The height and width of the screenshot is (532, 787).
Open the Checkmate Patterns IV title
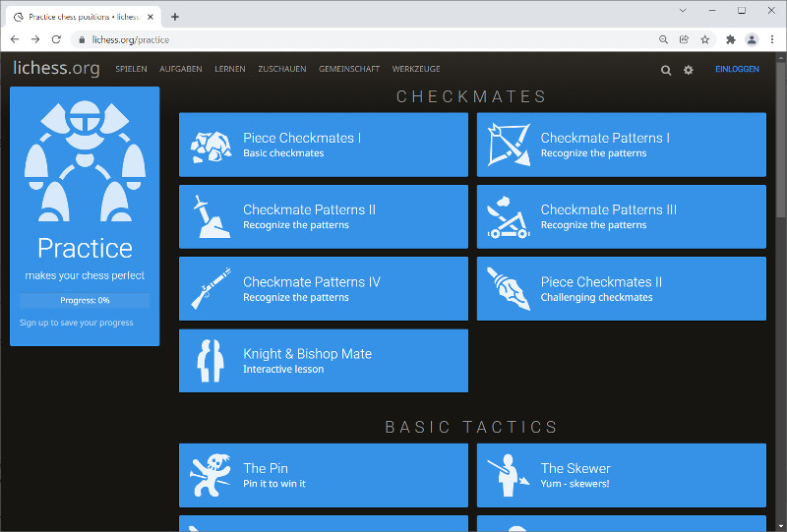tap(312, 282)
